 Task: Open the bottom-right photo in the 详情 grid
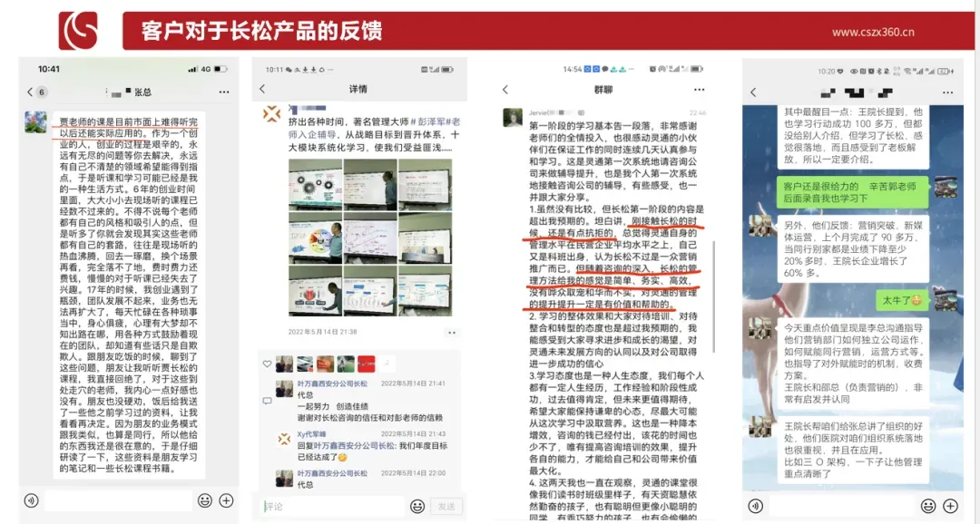425,292
